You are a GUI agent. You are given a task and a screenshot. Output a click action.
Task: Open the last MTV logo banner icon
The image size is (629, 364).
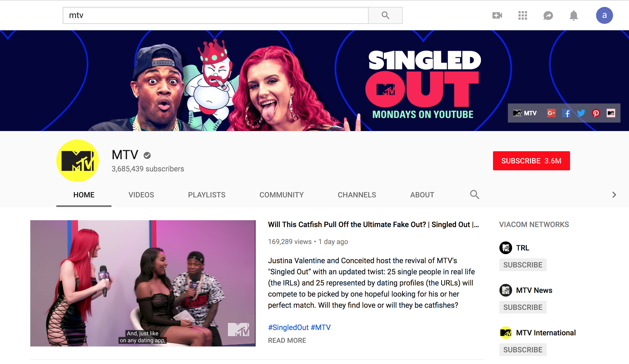point(611,113)
